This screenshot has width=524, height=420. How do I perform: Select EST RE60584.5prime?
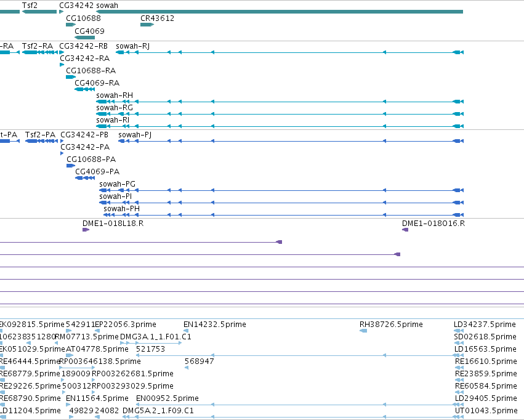[486, 386]
